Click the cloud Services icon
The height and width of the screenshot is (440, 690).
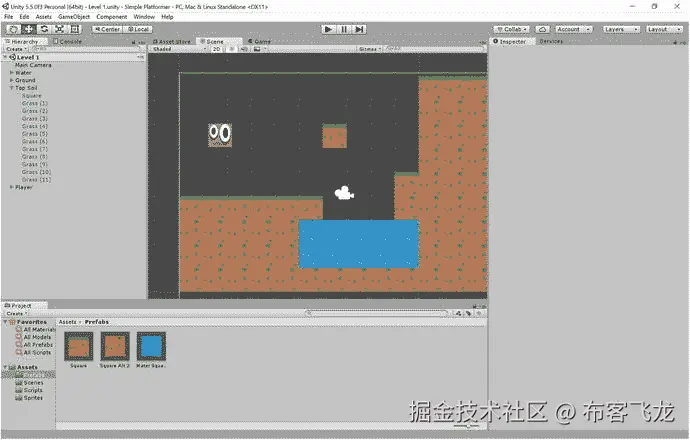543,29
